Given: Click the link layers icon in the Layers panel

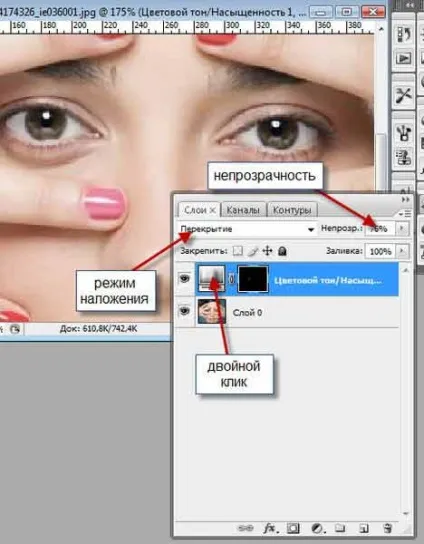Looking at the screenshot, I should (x=246, y=528).
